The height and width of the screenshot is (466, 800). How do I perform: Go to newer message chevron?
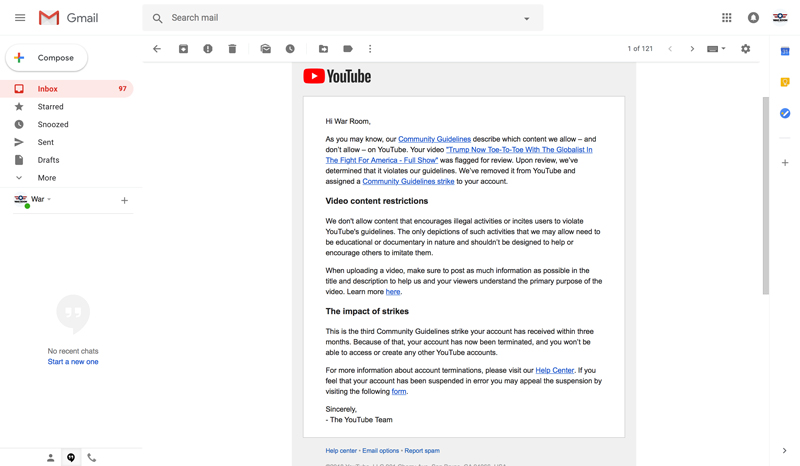[x=670, y=49]
